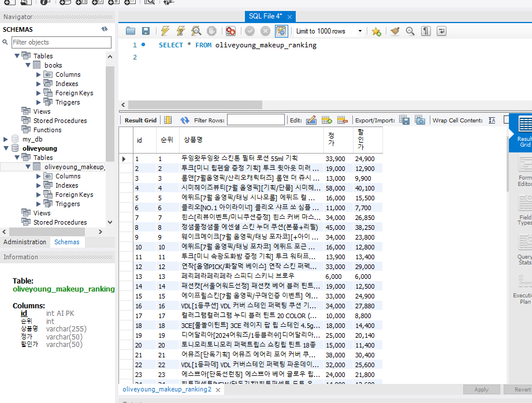Screen dimensions: 532x403
Task: Expand Columns under oliveyoung_makeup table
Action: tap(38, 177)
